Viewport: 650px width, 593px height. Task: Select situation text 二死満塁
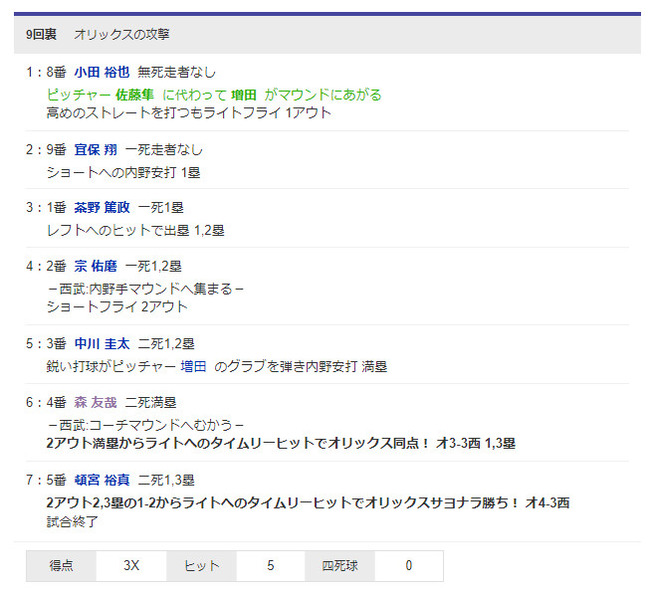[151, 402]
